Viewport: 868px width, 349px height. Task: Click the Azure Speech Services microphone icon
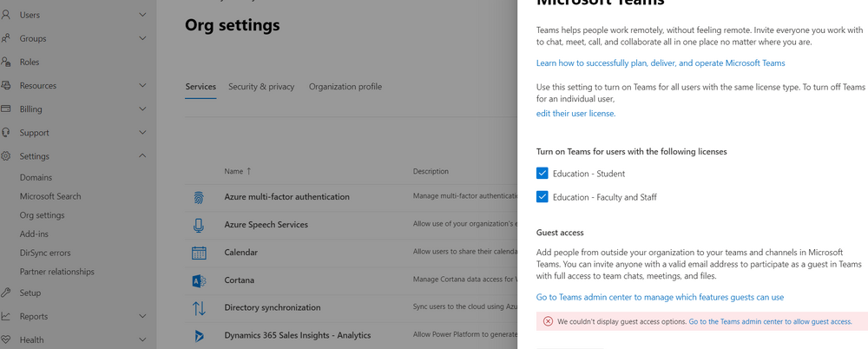[199, 226]
